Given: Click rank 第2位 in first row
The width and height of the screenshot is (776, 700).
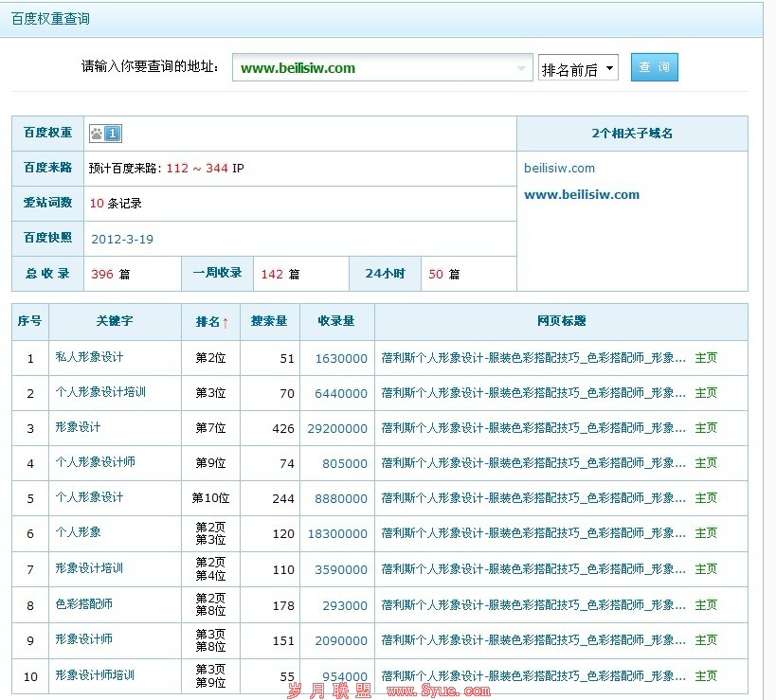Looking at the screenshot, I should coord(210,358).
